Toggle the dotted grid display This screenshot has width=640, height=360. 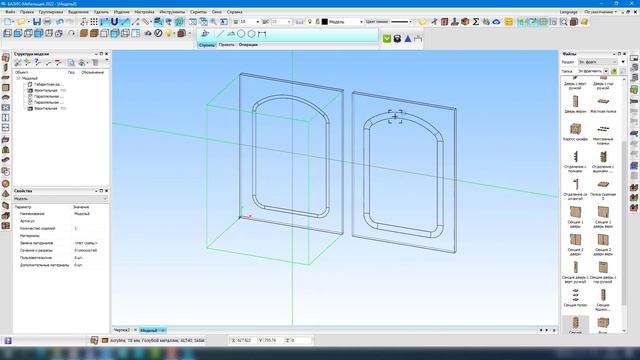tap(94, 22)
